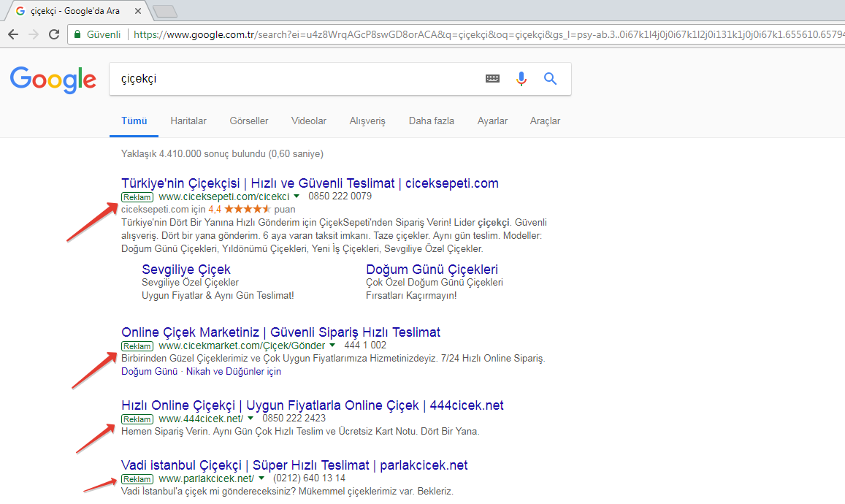Start voice search with microphone icon
This screenshot has height=504, width=845.
521,79
